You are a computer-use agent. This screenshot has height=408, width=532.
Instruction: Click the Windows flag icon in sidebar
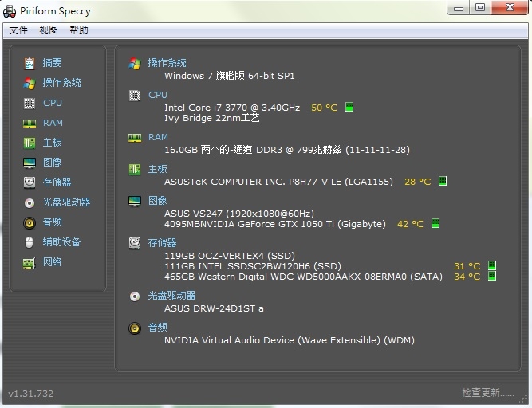click(x=30, y=83)
